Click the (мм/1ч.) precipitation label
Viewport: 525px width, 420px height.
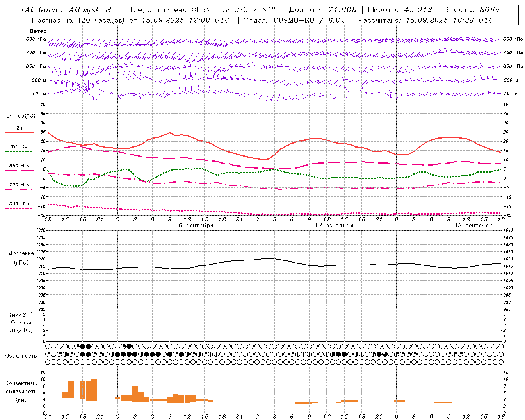21,330
